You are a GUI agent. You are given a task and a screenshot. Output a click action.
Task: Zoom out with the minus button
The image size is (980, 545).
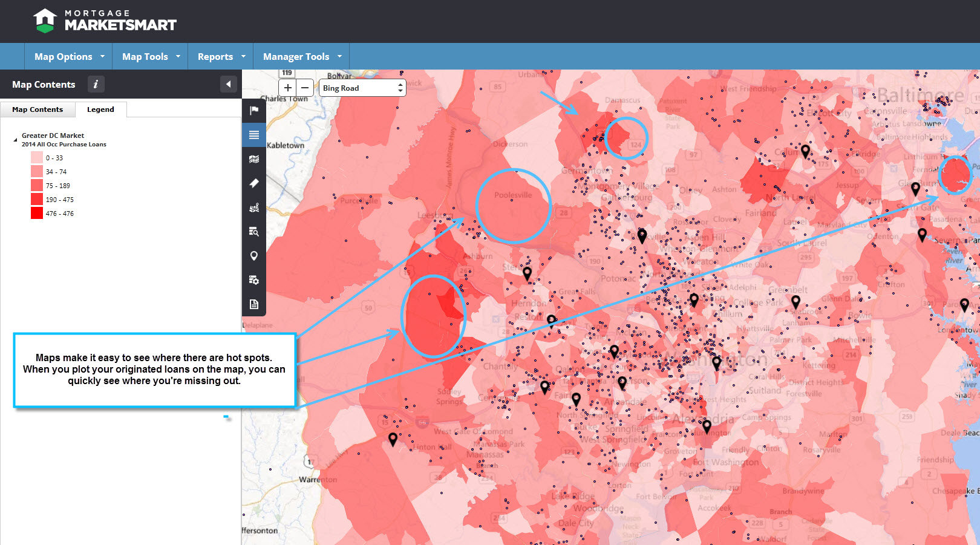(305, 88)
